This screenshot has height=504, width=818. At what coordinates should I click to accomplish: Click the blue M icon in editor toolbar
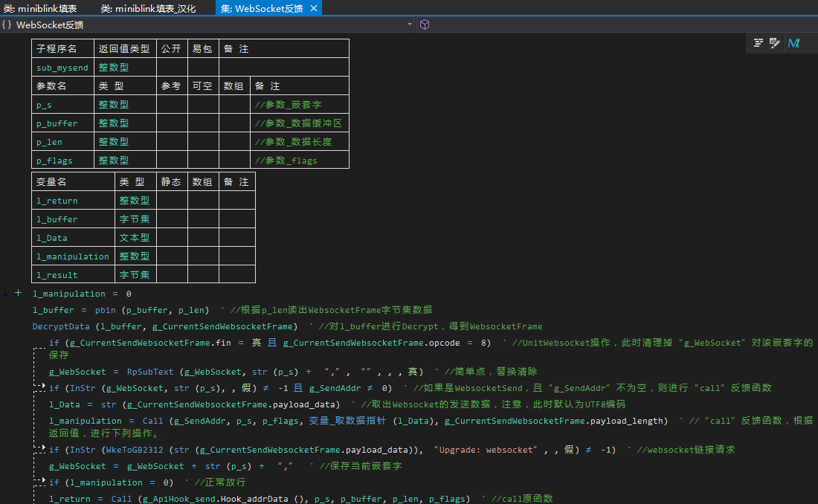793,43
